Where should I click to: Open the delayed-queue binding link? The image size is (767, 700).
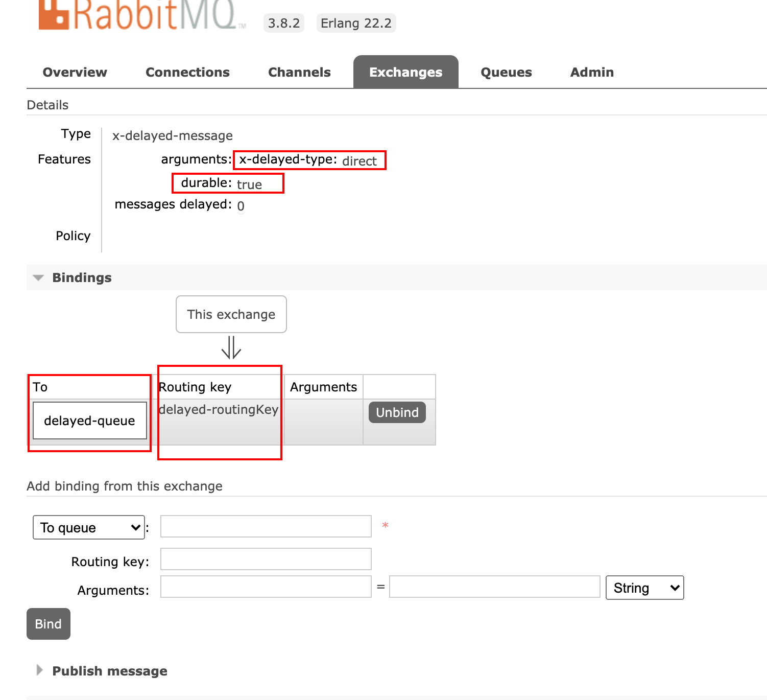pyautogui.click(x=89, y=421)
